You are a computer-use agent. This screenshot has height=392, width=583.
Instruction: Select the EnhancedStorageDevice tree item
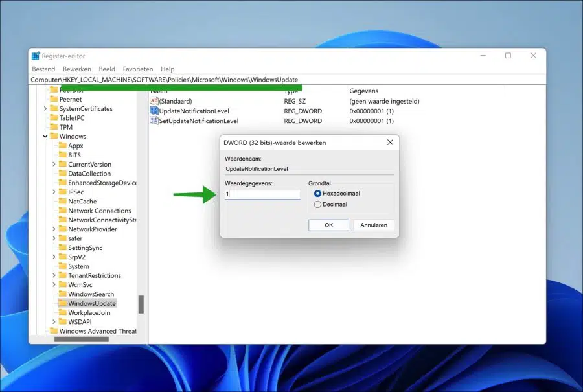point(102,183)
